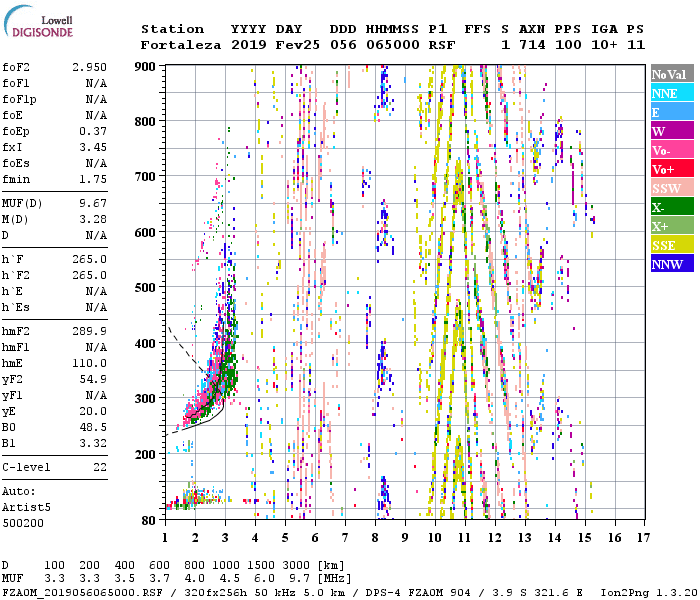Click the FZA0M_2019056065000.RSF file name

(x=83, y=593)
